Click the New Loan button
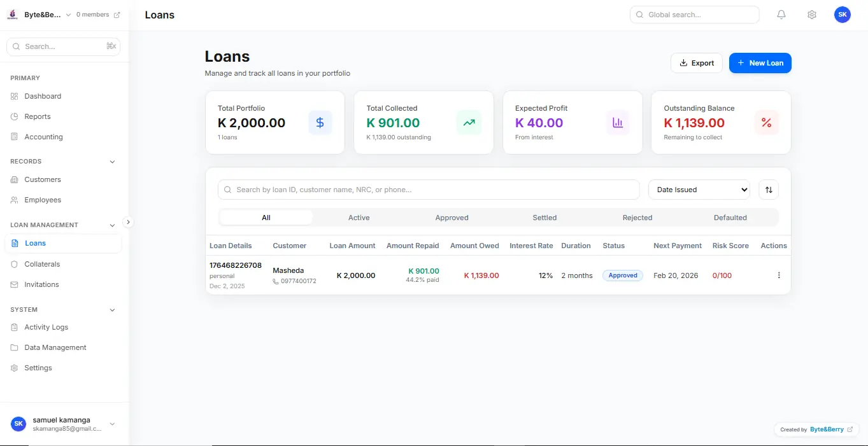 point(760,62)
